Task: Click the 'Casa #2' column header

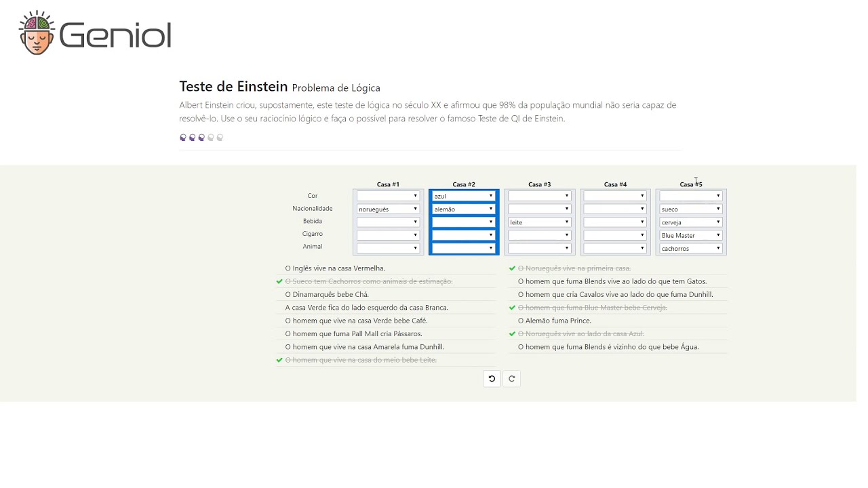Action: 464,184
